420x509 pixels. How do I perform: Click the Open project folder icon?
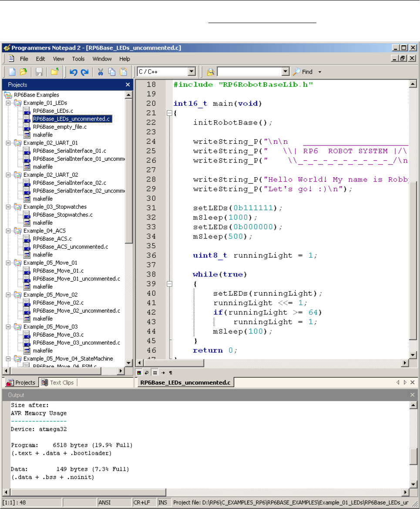54,72
